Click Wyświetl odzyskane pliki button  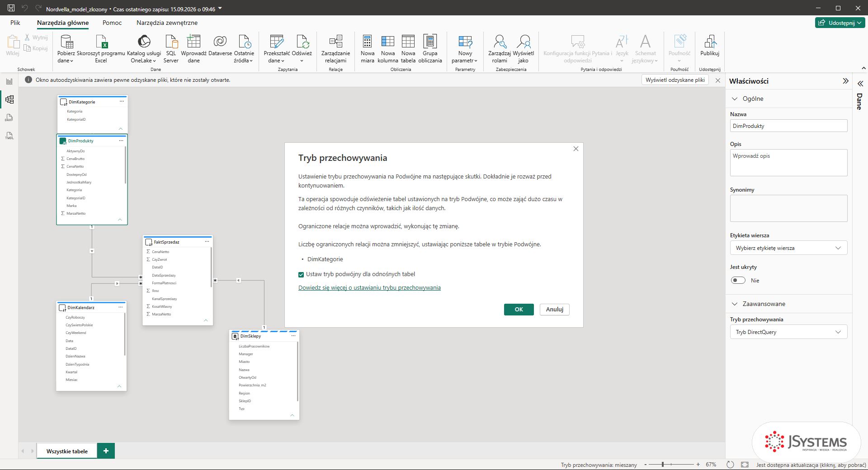coord(675,80)
